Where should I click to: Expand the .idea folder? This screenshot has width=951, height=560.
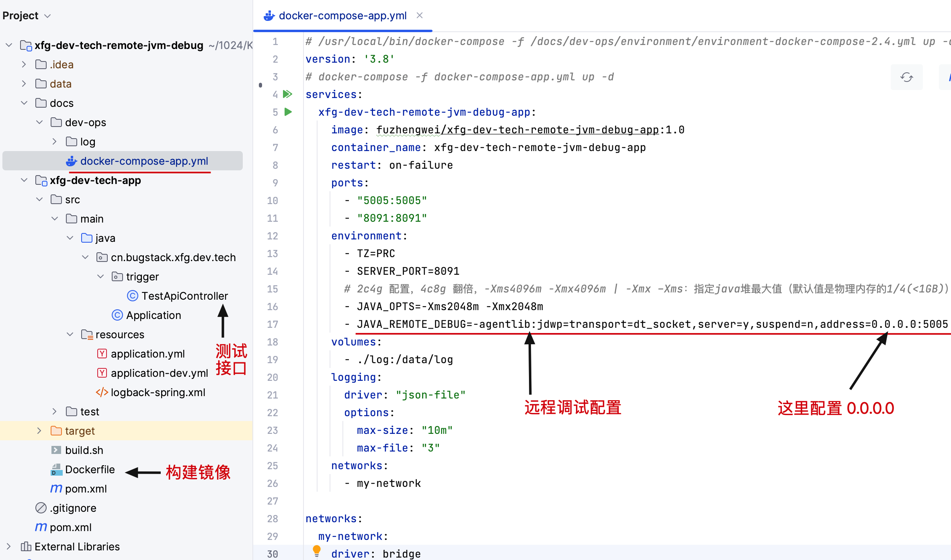(24, 64)
